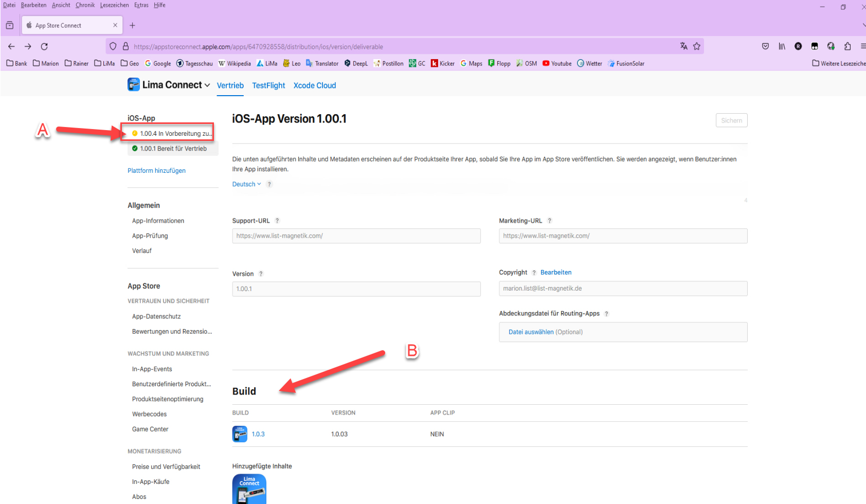Expand the Weitere Lesezeichen folder

click(x=839, y=63)
